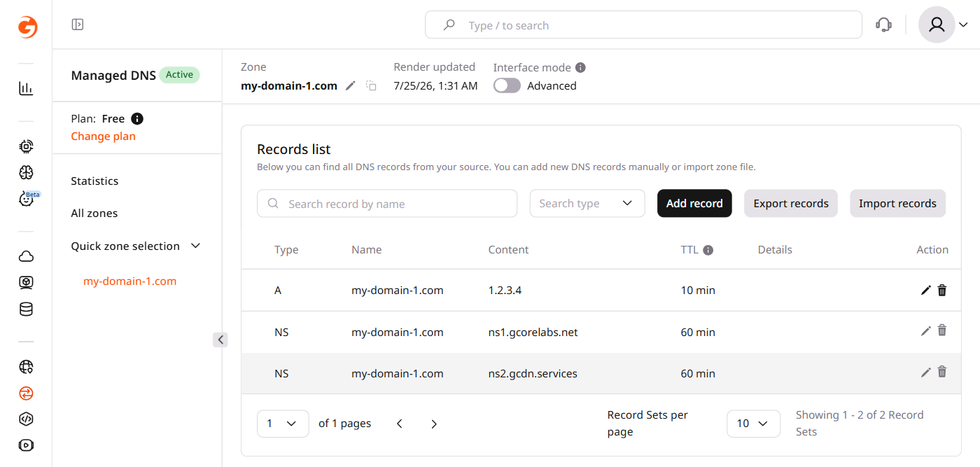
Task: Click the support headset icon
Action: pos(883,25)
